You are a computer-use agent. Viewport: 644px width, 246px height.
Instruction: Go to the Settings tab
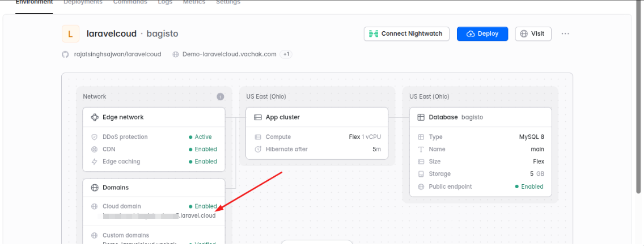pos(228,2)
